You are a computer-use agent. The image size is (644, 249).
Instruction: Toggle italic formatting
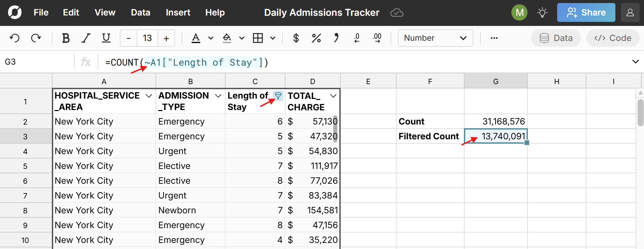point(86,38)
